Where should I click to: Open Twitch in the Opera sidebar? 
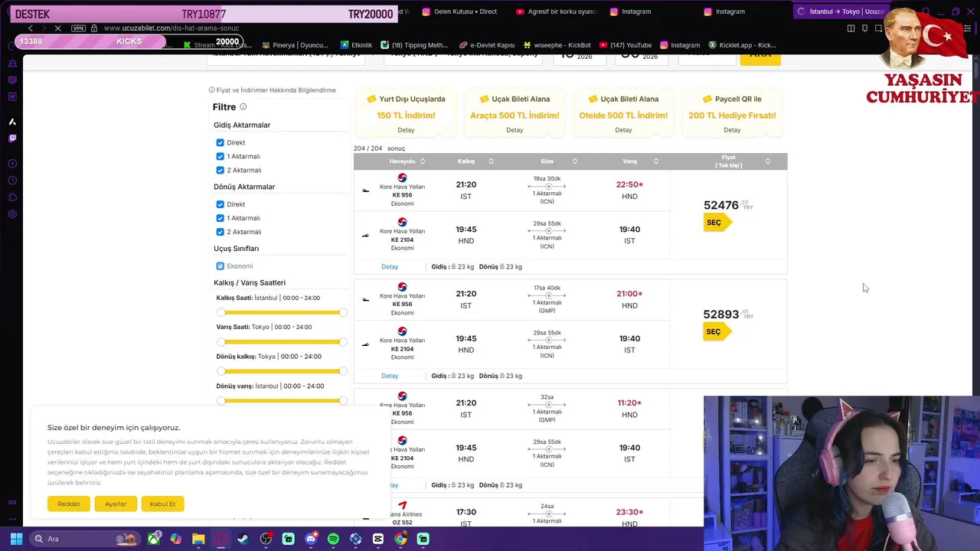[x=12, y=139]
